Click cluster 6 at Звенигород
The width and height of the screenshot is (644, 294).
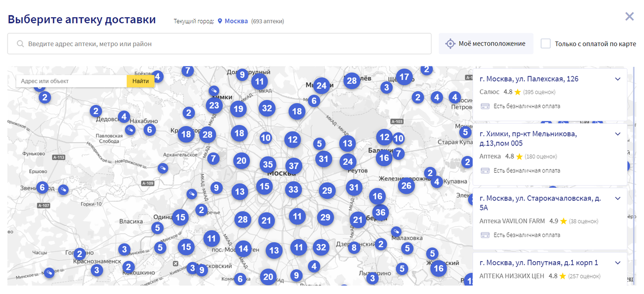point(42,187)
